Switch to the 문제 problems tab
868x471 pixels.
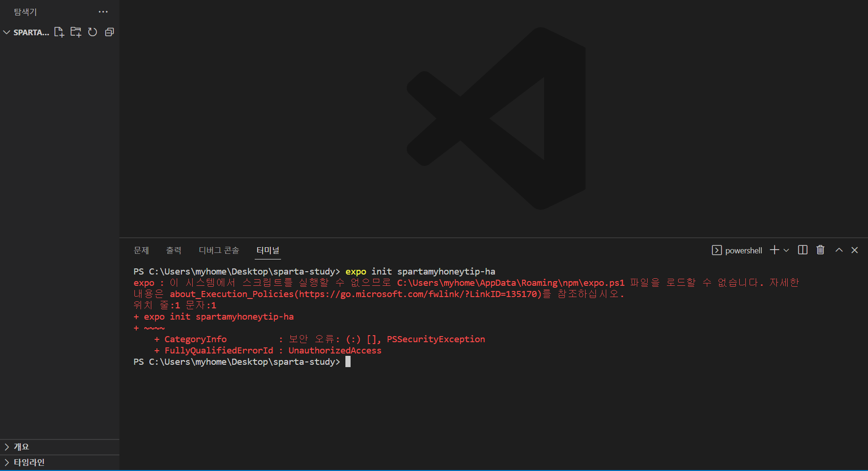click(x=141, y=251)
